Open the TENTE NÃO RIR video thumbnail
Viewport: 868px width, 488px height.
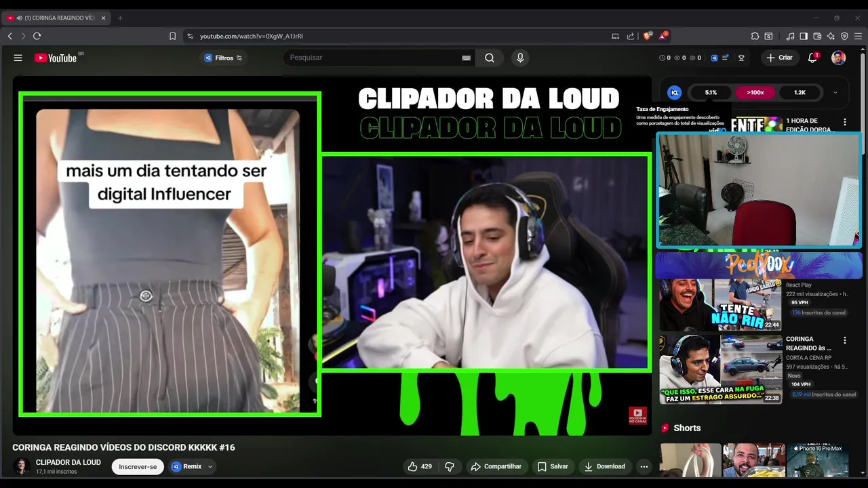[x=720, y=304]
